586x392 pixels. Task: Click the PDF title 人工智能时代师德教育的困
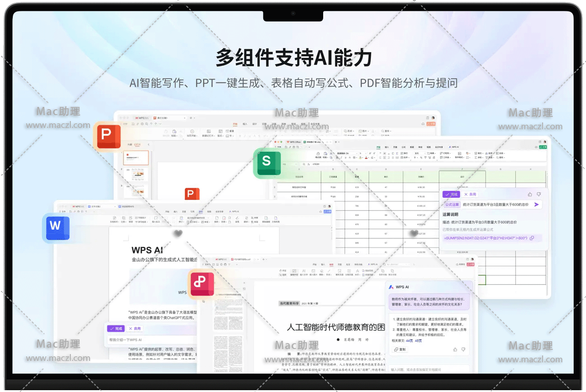coord(336,327)
